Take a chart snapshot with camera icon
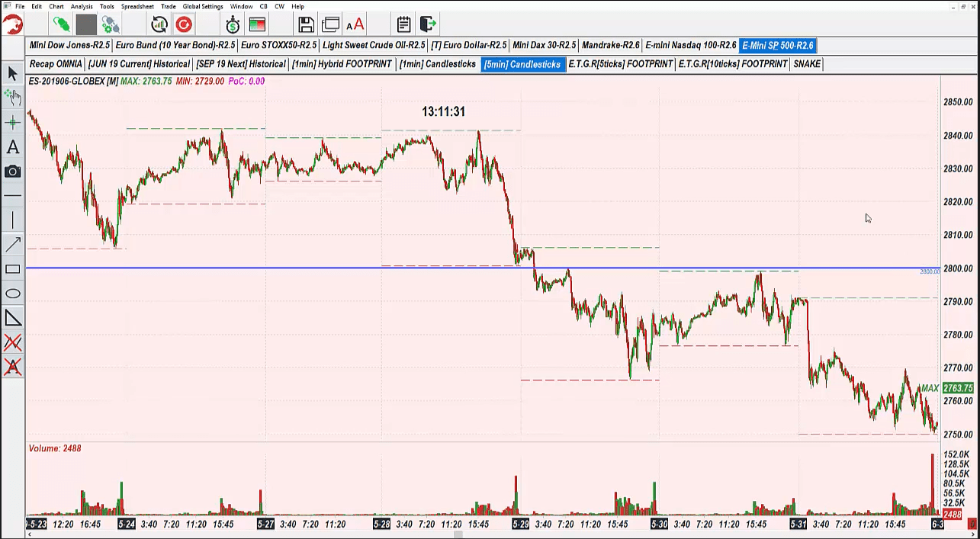The image size is (980, 539). (x=12, y=172)
